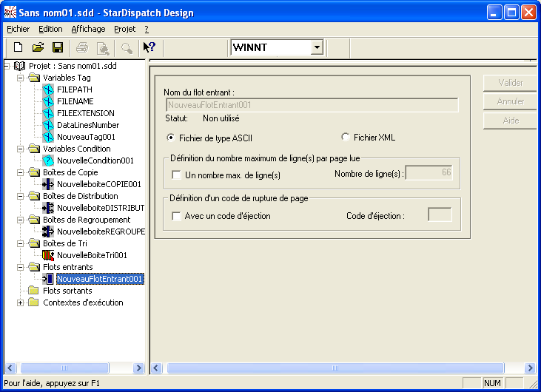Select the Flots sortants folder
The image size is (541, 392).
tap(67, 291)
